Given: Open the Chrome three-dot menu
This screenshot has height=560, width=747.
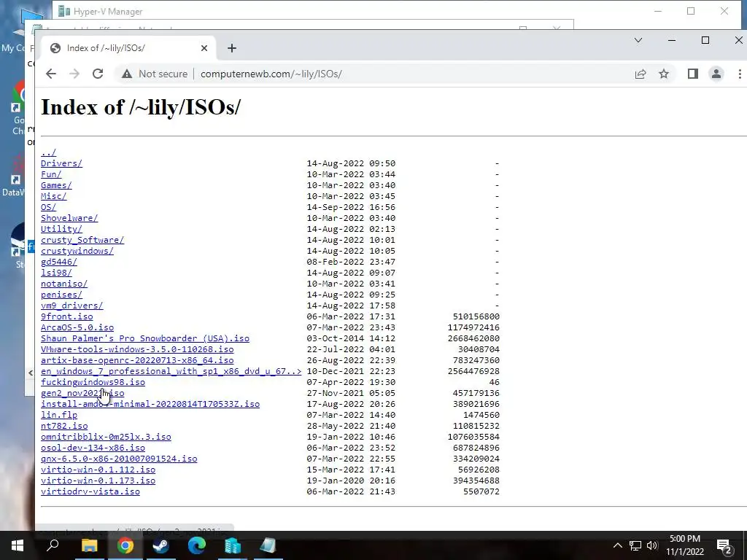Looking at the screenshot, I should 740,74.
